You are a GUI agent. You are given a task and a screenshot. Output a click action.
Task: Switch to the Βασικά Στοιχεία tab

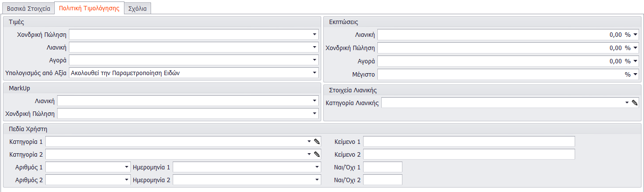(28, 8)
